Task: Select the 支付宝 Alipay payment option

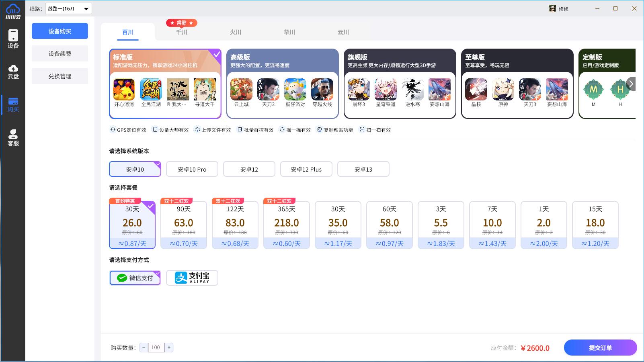Action: tap(192, 278)
